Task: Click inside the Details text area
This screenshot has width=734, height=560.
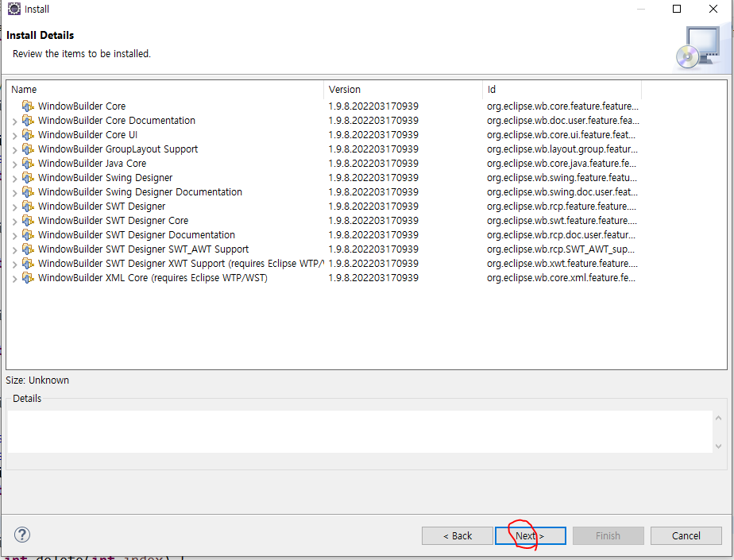Action: (x=360, y=431)
